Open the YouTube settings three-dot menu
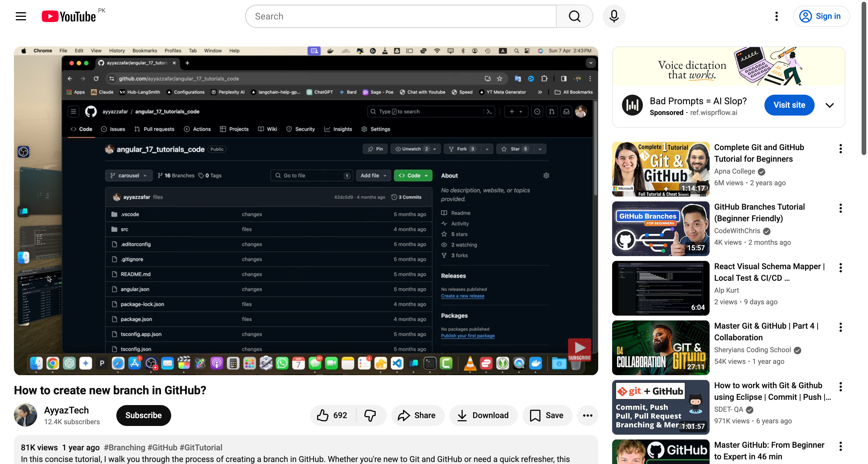Screen dimensions: 868x464 pyautogui.click(x=776, y=16)
